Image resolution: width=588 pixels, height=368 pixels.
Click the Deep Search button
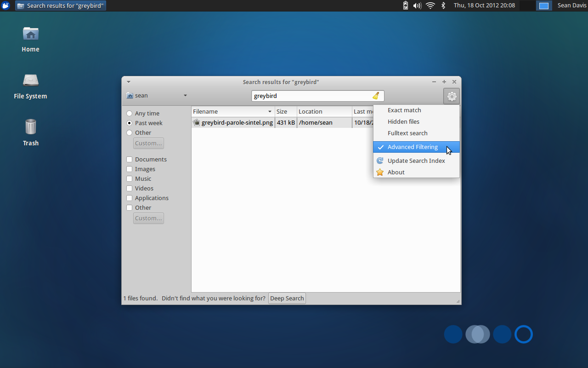pyautogui.click(x=287, y=298)
